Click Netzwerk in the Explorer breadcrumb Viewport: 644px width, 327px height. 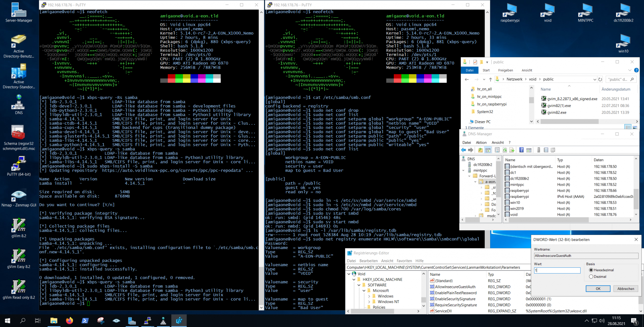coord(514,79)
